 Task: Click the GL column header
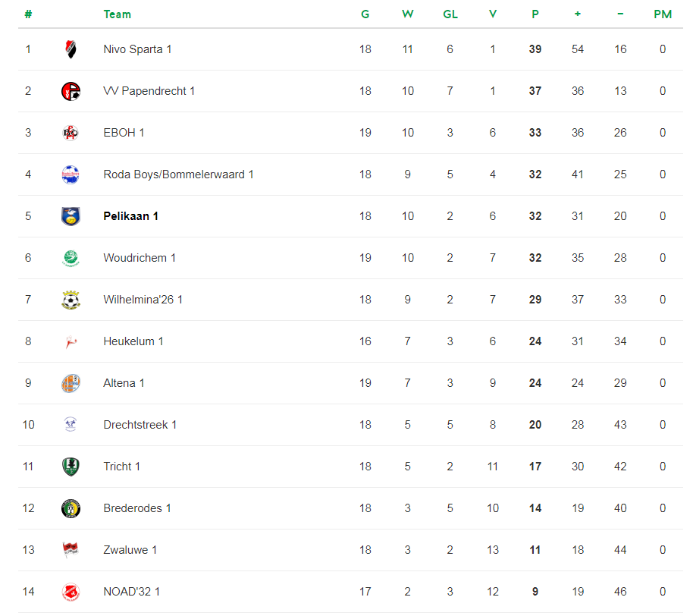point(450,14)
